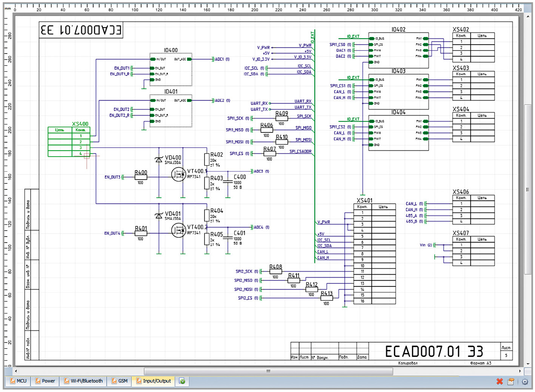This screenshot has height=392, width=535.
Task: Open the Power sheet tab
Action: [45, 381]
